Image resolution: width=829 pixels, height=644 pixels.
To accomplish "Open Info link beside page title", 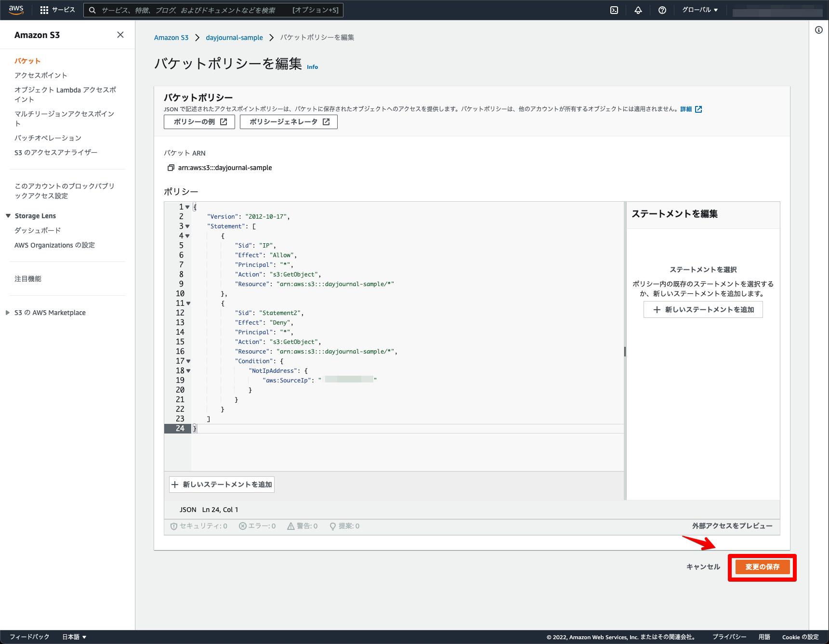I will (x=312, y=67).
